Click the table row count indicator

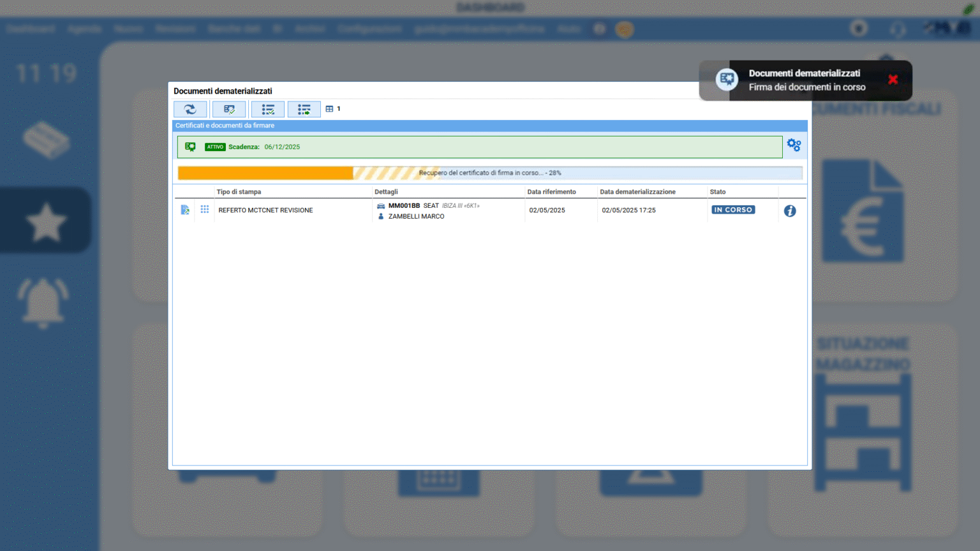[x=333, y=109]
